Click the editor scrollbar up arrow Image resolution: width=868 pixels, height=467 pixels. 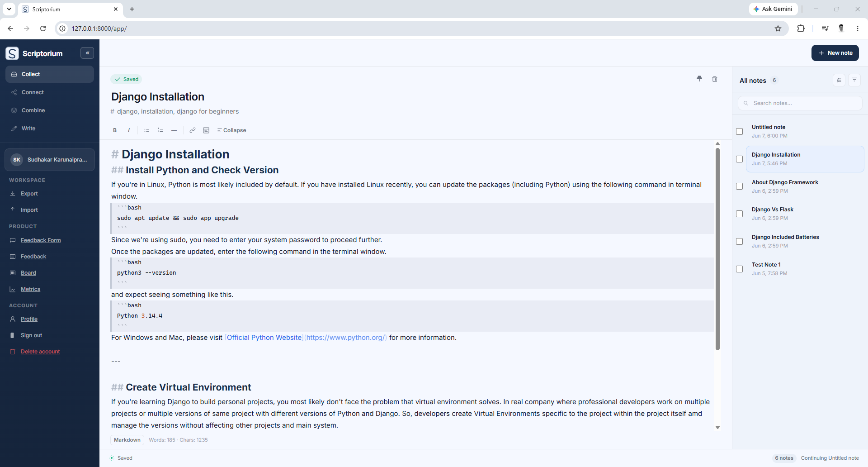point(717,144)
